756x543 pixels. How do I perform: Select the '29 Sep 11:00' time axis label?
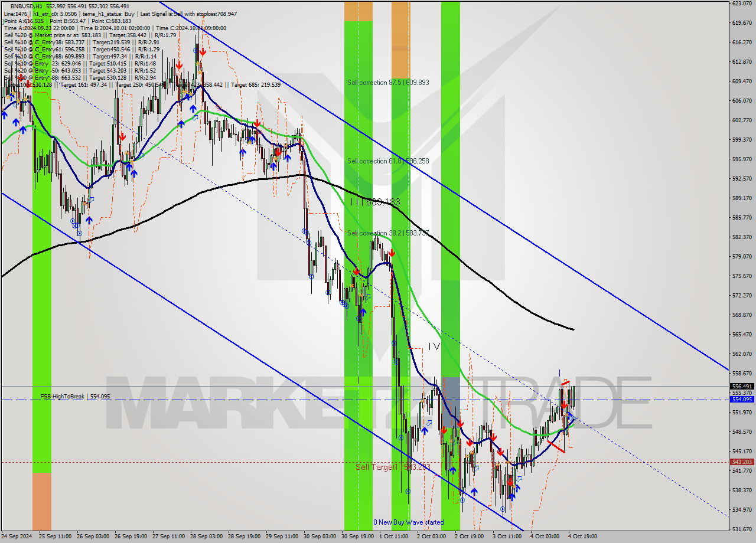[282, 537]
